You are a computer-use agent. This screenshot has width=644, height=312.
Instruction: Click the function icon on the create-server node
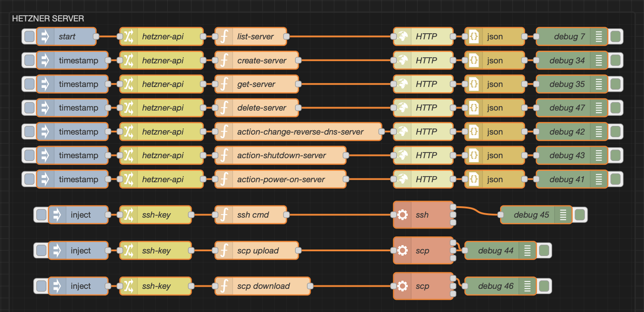(x=224, y=61)
